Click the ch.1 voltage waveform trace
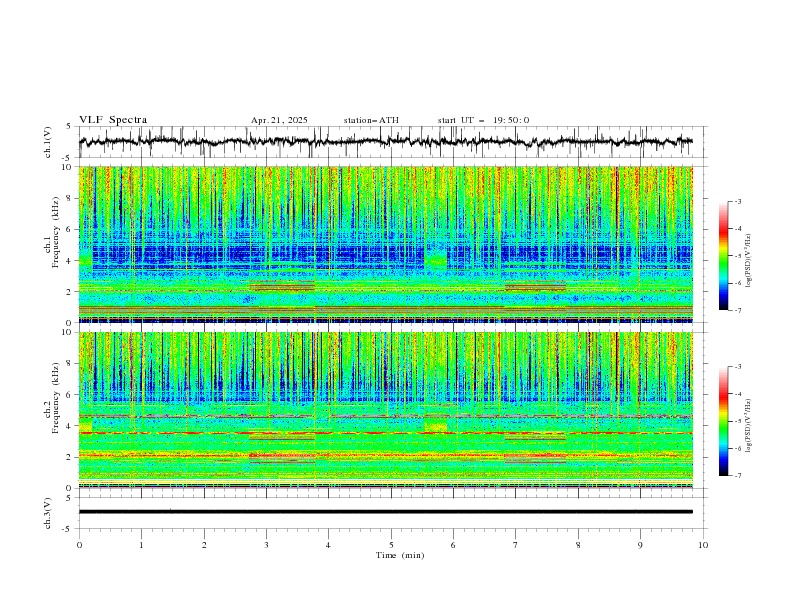 [x=386, y=142]
